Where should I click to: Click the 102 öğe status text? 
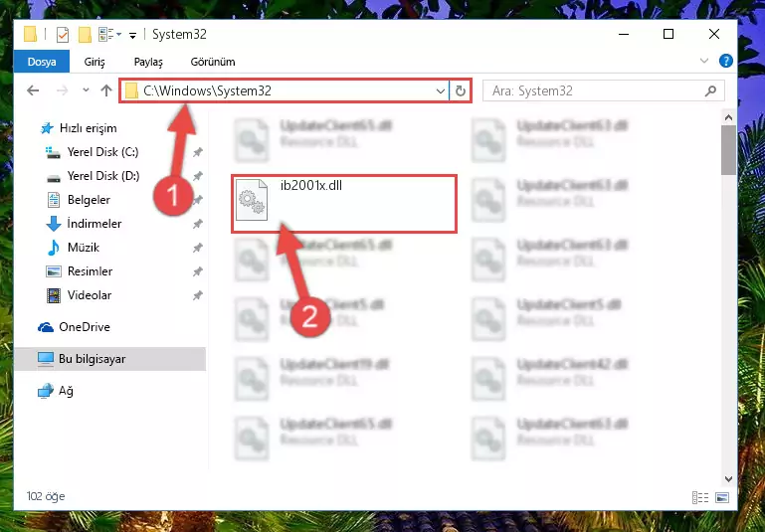pos(46,496)
